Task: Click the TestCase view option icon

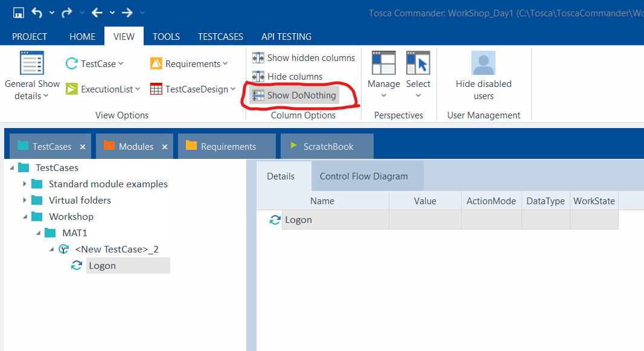Action: click(71, 63)
